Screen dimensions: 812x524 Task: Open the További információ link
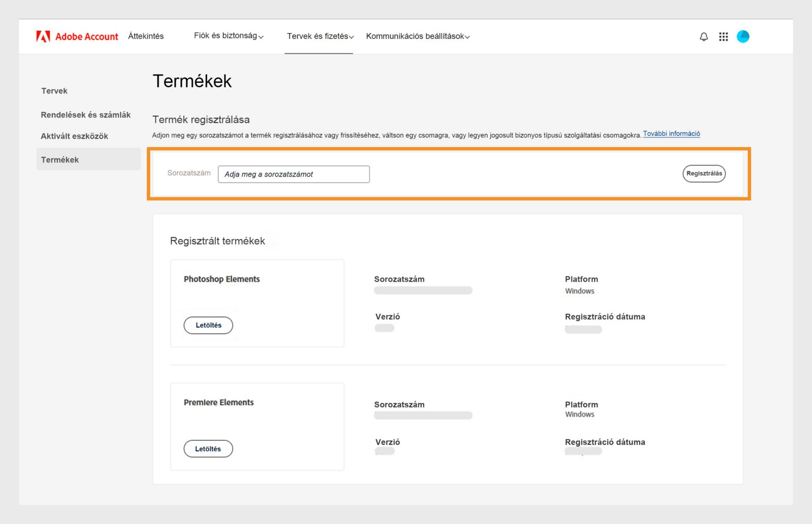pos(671,133)
